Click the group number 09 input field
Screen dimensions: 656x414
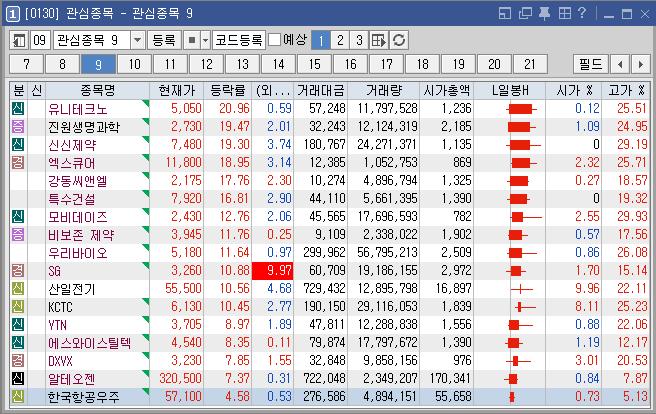40,41
